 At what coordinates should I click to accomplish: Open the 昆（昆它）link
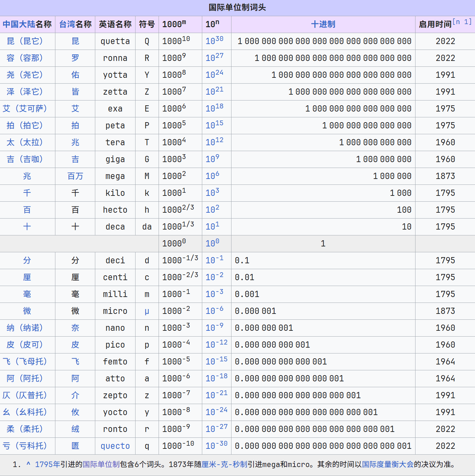[x=25, y=41]
